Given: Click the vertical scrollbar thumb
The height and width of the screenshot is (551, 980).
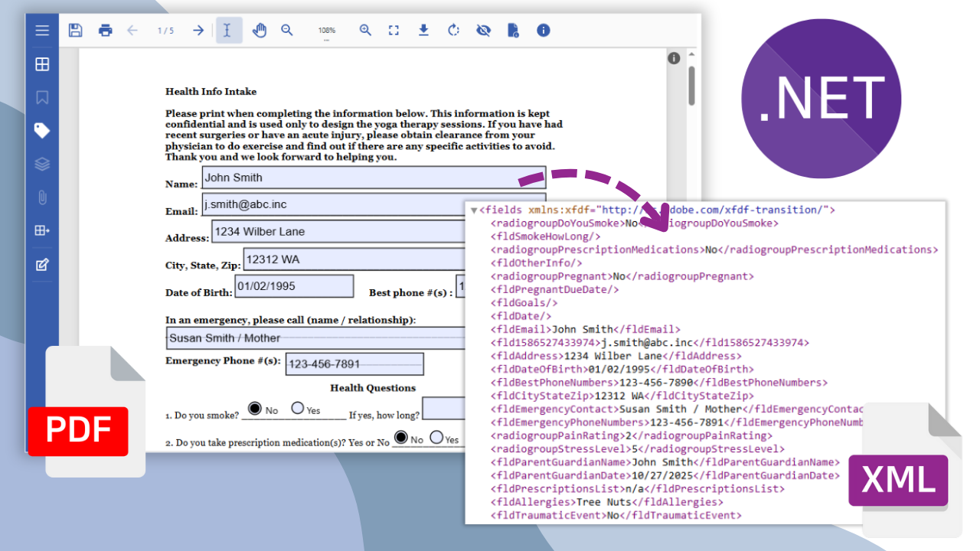Looking at the screenshot, I should tap(691, 84).
